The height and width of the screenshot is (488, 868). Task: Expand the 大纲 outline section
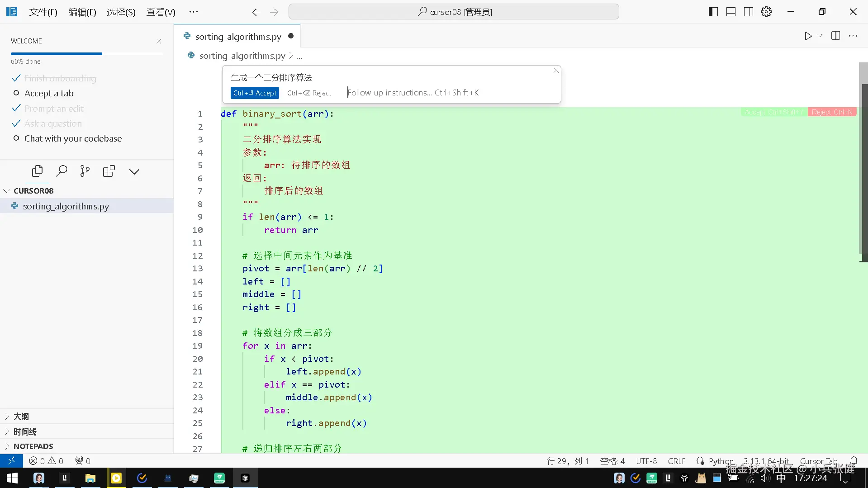point(87,416)
